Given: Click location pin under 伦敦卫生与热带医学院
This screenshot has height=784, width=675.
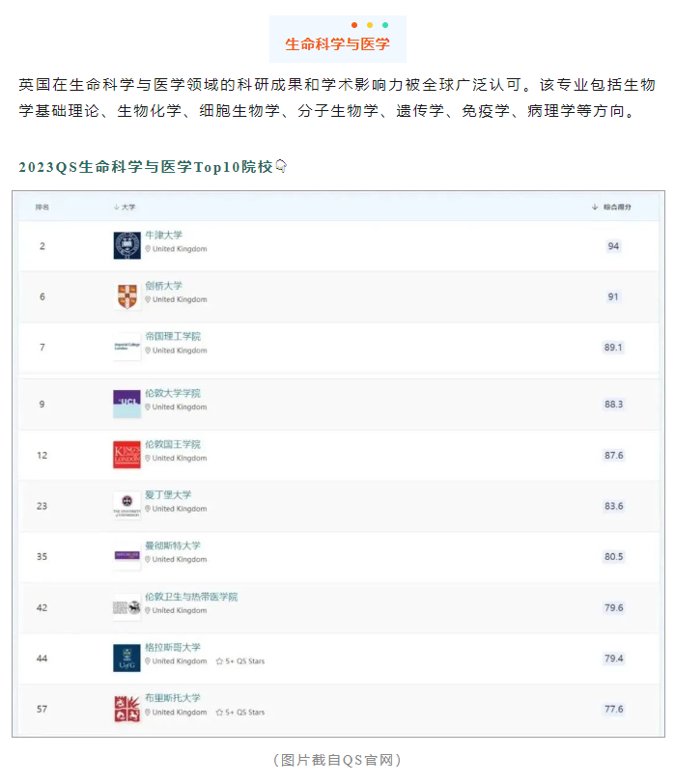Looking at the screenshot, I should click(x=148, y=610).
